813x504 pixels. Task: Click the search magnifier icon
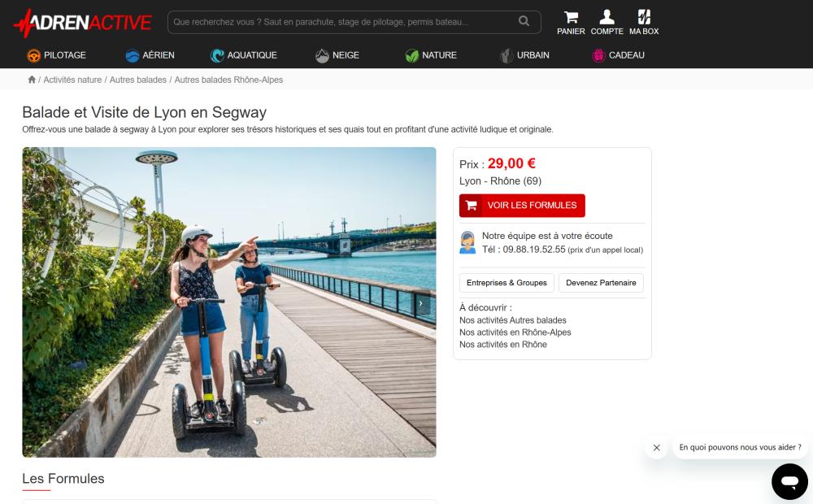pyautogui.click(x=524, y=22)
